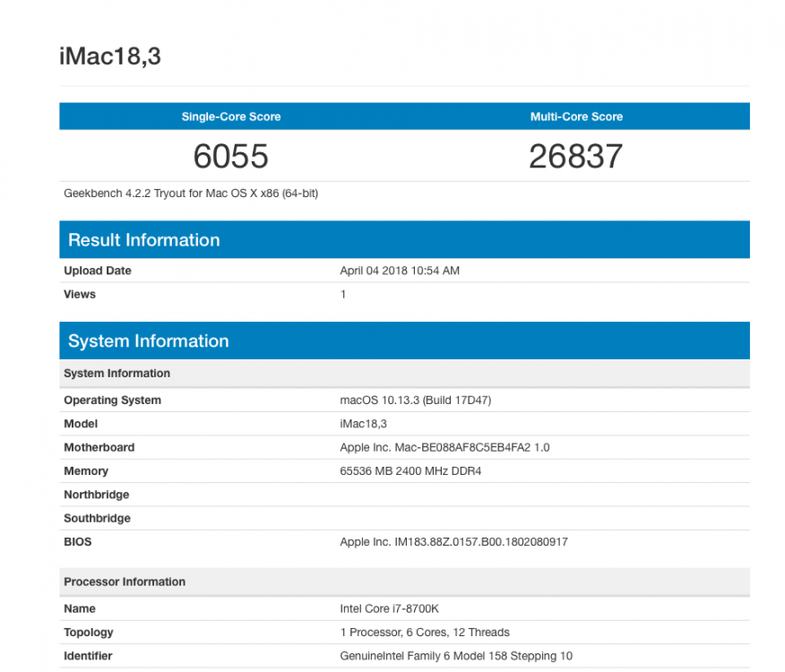Click the Operating System label
785x672 pixels.
113,401
